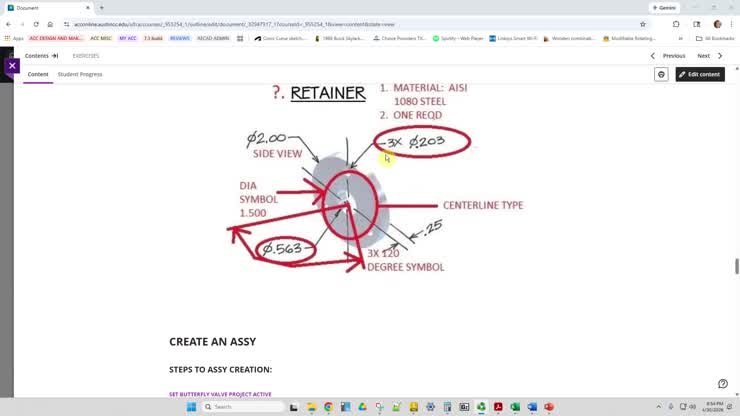Click the Windows taskbar Search box
Image resolution: width=740 pixels, height=416 pixels.
pyautogui.click(x=243, y=407)
